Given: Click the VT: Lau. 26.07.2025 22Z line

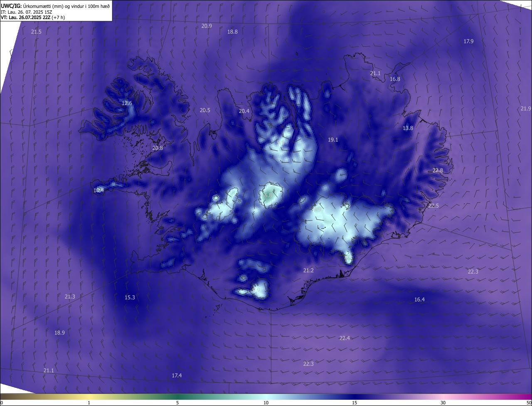Looking at the screenshot, I should [x=32, y=17].
